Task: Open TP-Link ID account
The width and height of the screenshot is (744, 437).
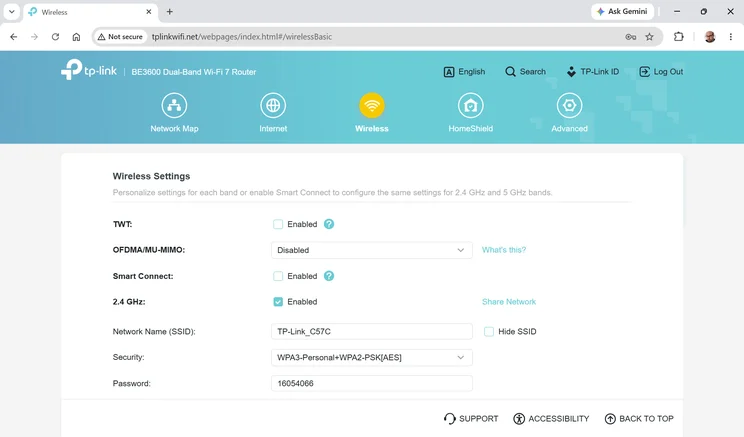Action: [x=593, y=72]
